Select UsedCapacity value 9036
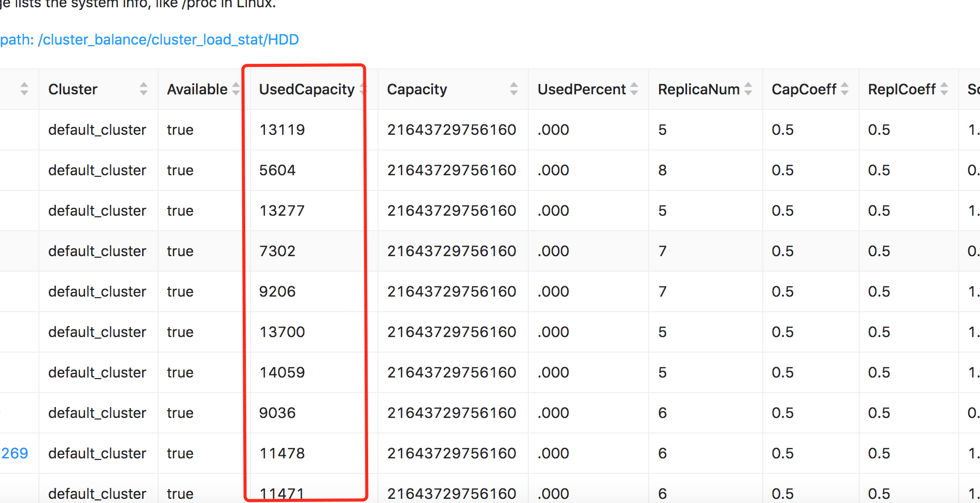Viewport: 980px width, 503px height. point(277,413)
